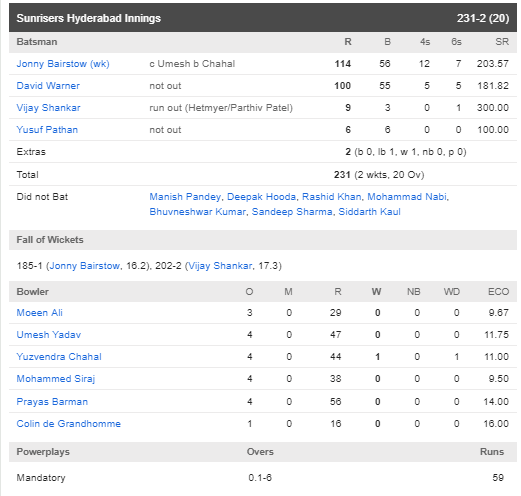521x496 pixels.
Task: Open bowler Moeen Ali profile
Action: [40, 313]
